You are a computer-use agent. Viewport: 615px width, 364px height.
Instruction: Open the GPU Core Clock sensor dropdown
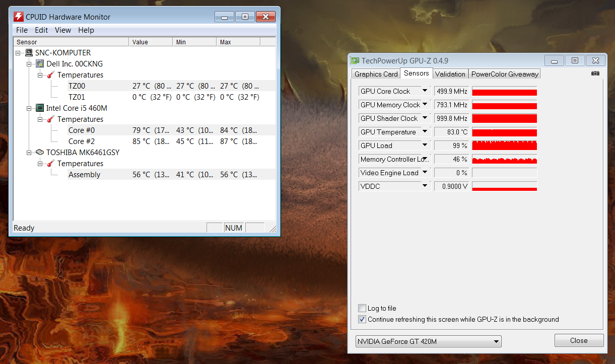click(x=425, y=91)
